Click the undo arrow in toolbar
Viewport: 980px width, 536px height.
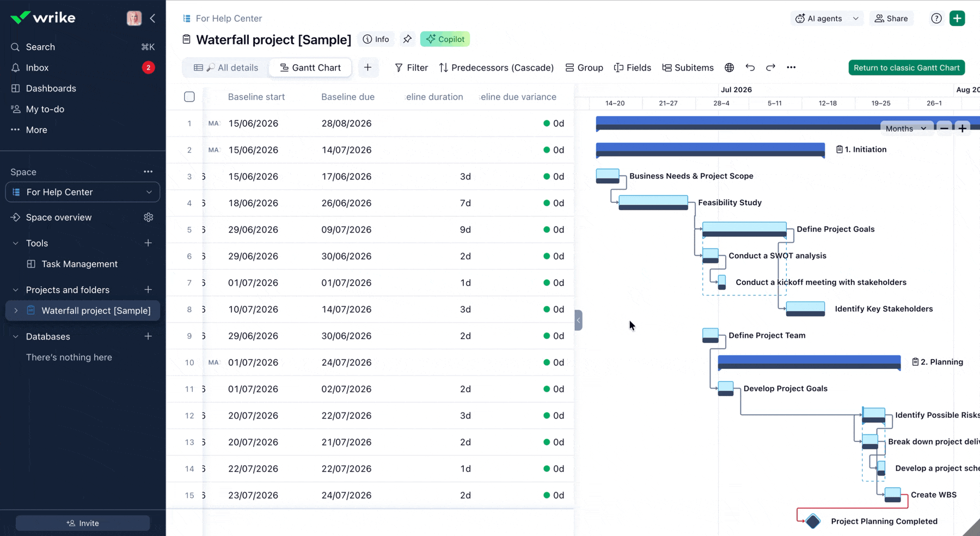click(x=750, y=67)
